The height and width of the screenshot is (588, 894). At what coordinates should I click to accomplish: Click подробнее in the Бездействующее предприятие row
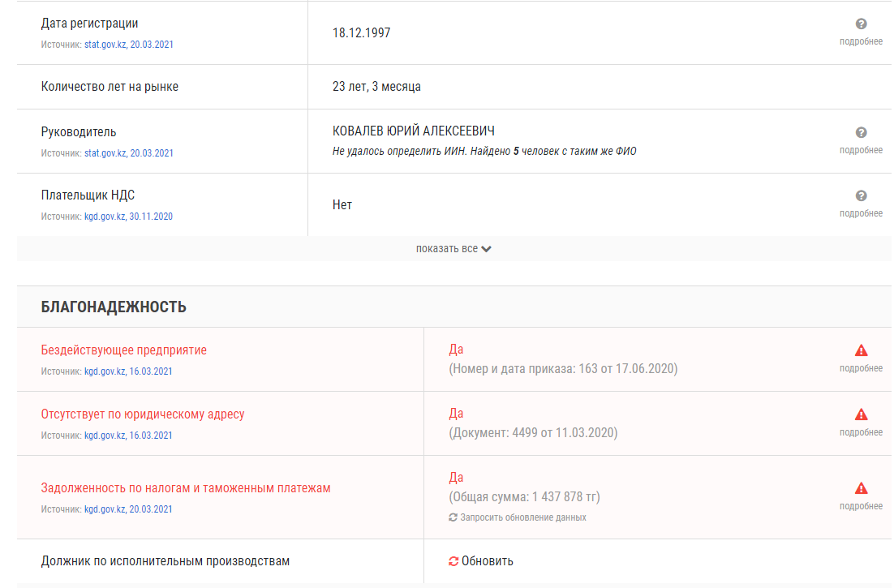point(861,369)
